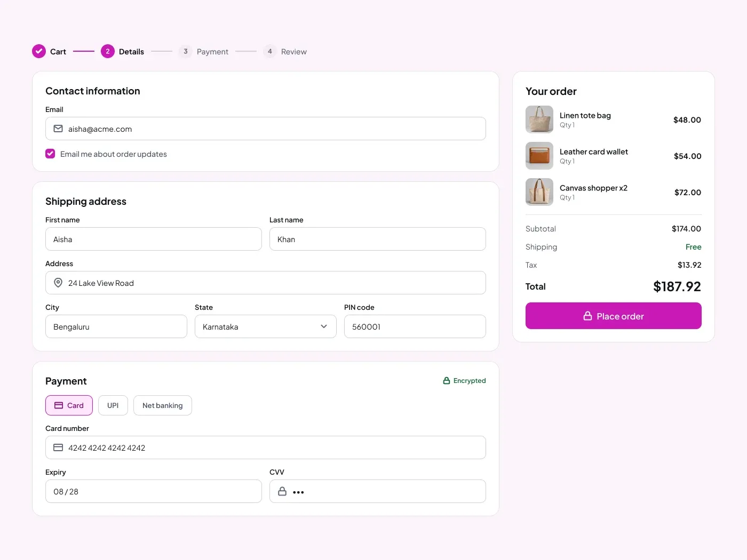The height and width of the screenshot is (560, 747).
Task: Click the Expiry field showing 08 / 28
Action: (x=154, y=491)
